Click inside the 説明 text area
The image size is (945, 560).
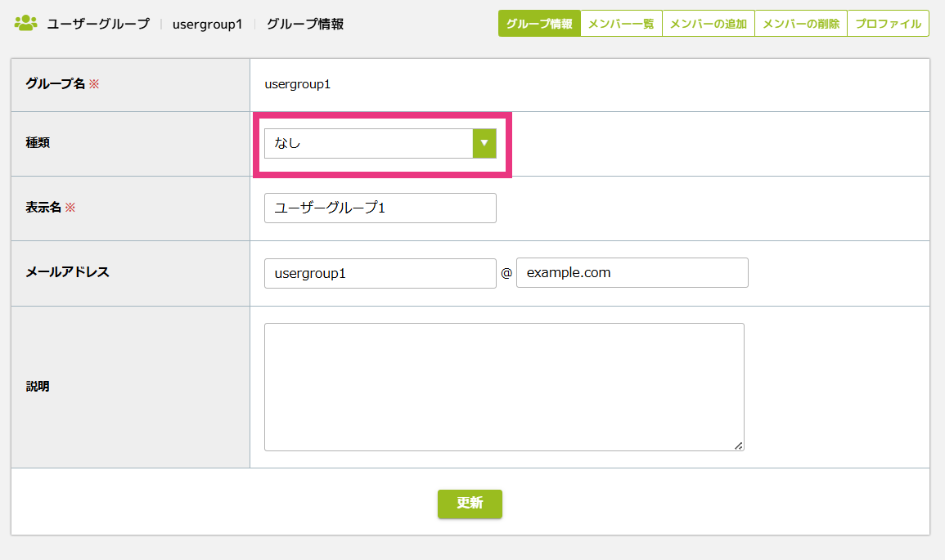tap(505, 388)
